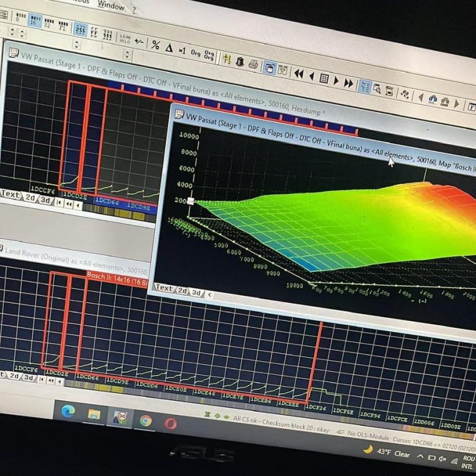Toggle signed values with +/- icon
Viewport: 476px width, 476px height.
[139, 42]
